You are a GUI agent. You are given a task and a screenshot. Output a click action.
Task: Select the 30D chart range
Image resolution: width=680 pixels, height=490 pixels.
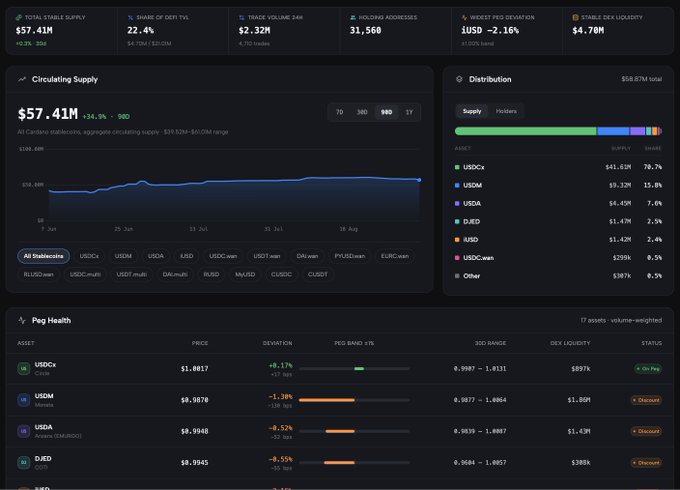point(362,112)
